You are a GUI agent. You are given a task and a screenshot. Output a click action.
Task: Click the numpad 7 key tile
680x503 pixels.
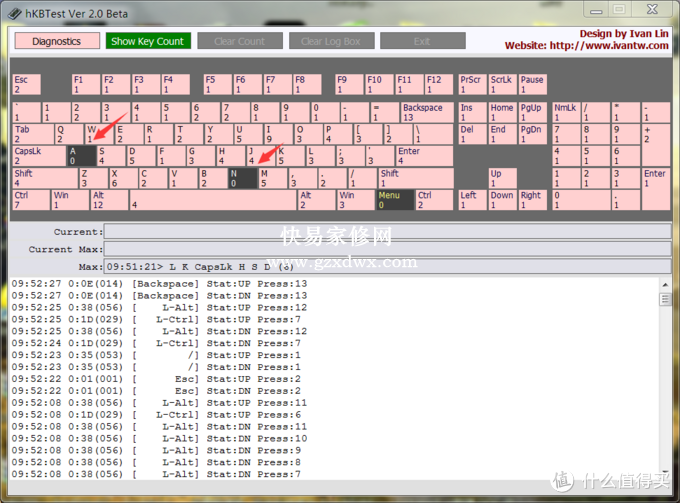pyautogui.click(x=566, y=134)
